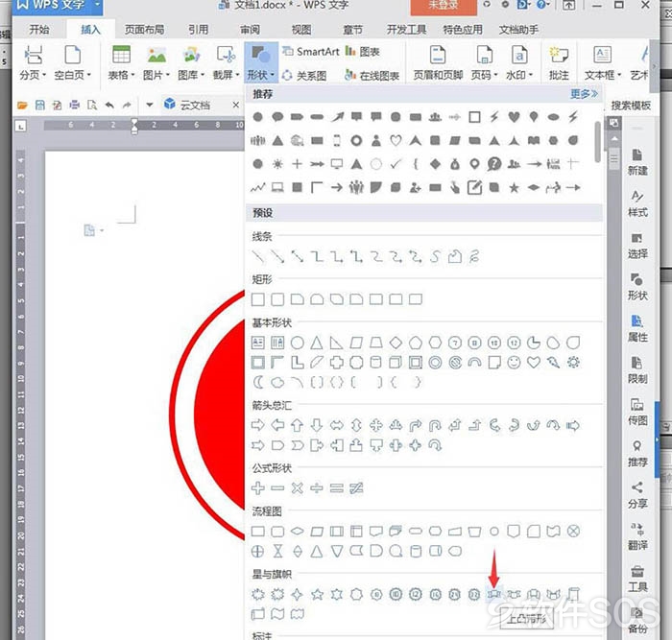The width and height of the screenshot is (672, 640).
Task: Insert SmartArt from the ribbon
Action: 311,52
